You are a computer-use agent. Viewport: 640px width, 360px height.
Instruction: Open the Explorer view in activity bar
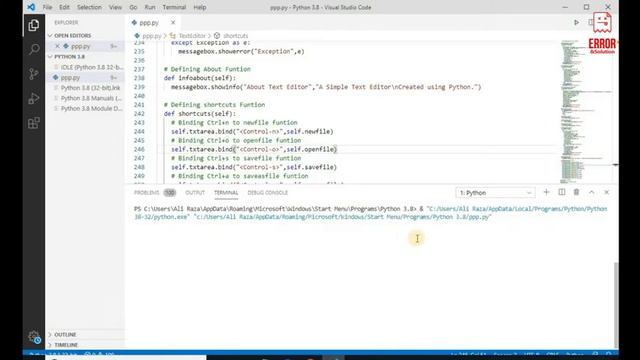tap(34, 25)
